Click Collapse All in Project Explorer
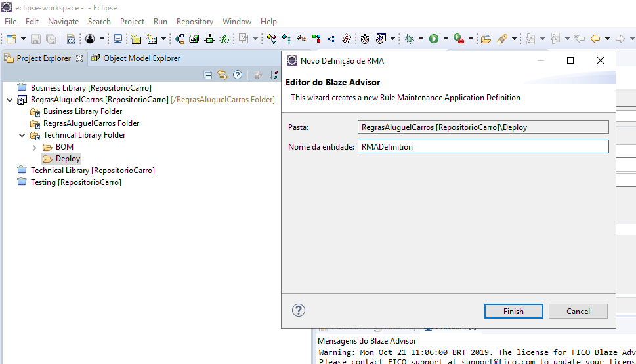The image size is (636, 364). [x=208, y=75]
